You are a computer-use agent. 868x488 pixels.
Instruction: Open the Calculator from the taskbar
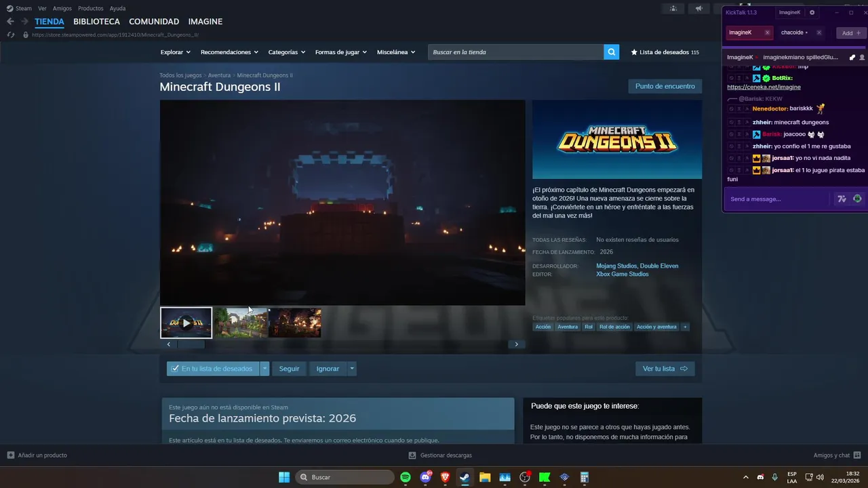[x=584, y=477]
